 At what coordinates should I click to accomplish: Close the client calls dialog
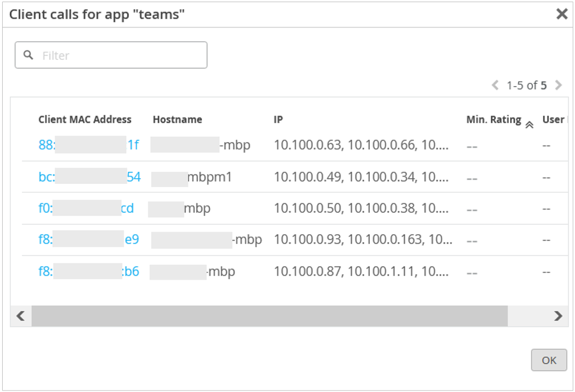tap(562, 14)
